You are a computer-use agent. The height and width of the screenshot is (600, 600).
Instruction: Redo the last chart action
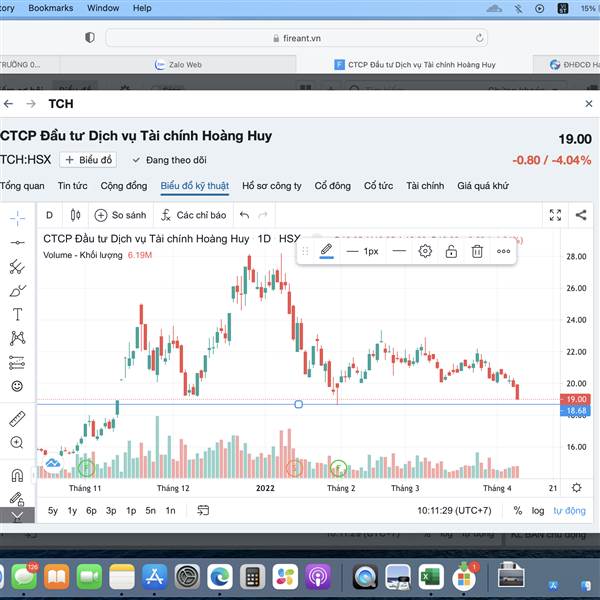[263, 215]
